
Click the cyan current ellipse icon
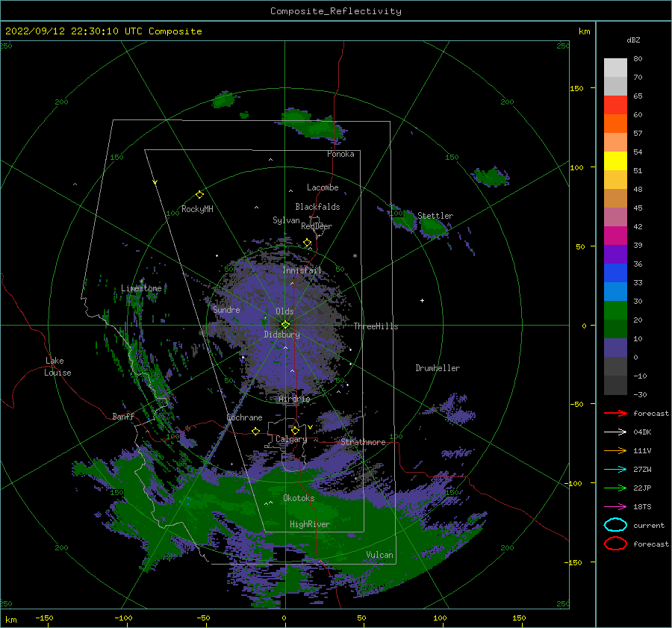tap(615, 525)
